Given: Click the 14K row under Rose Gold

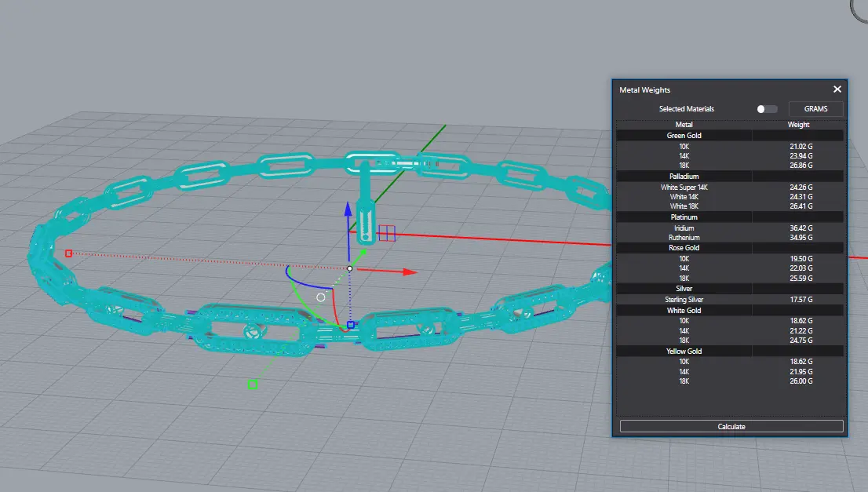Looking at the screenshot, I should click(x=730, y=268).
